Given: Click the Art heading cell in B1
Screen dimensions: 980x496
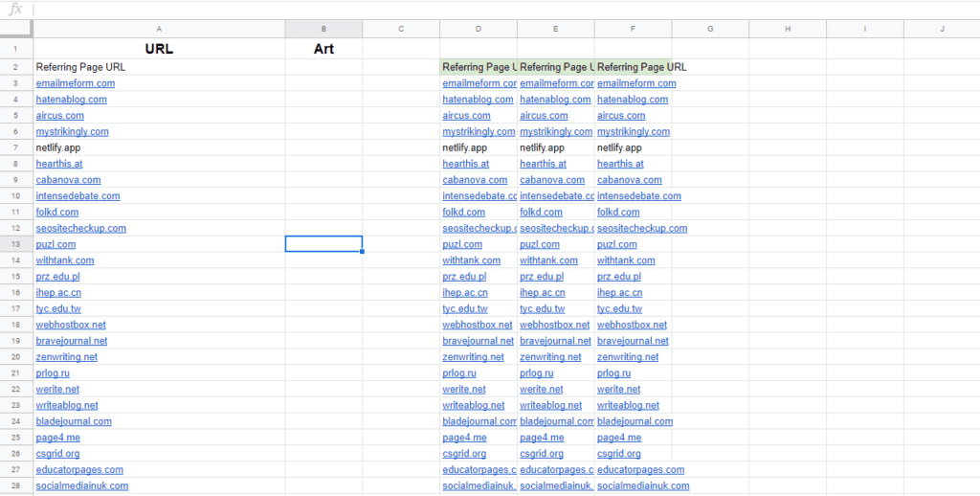Looking at the screenshot, I should pyautogui.click(x=323, y=49).
